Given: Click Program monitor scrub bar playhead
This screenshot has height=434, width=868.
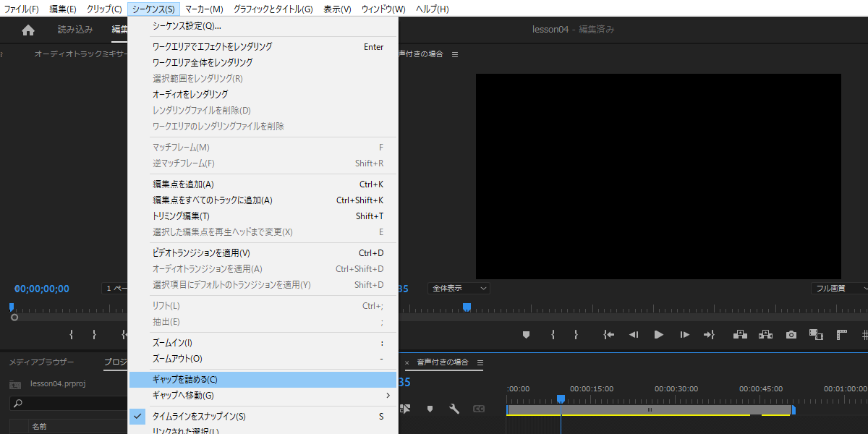Looking at the screenshot, I should [x=467, y=307].
